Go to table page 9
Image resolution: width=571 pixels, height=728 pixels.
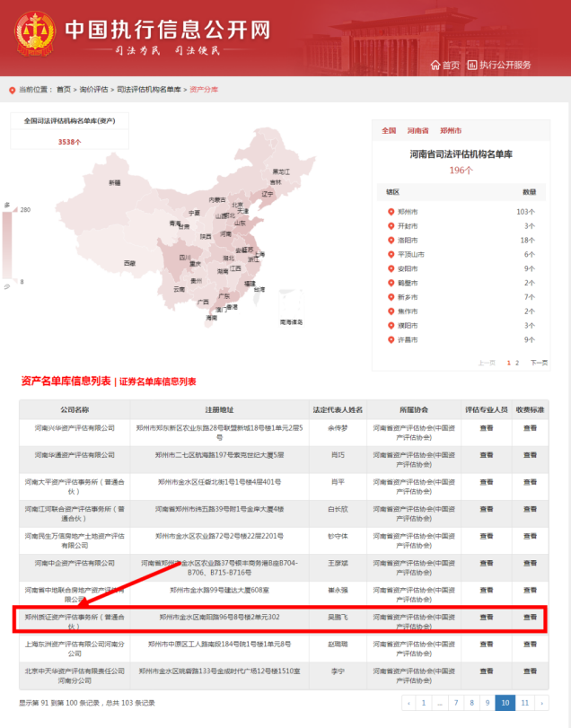pos(488,703)
